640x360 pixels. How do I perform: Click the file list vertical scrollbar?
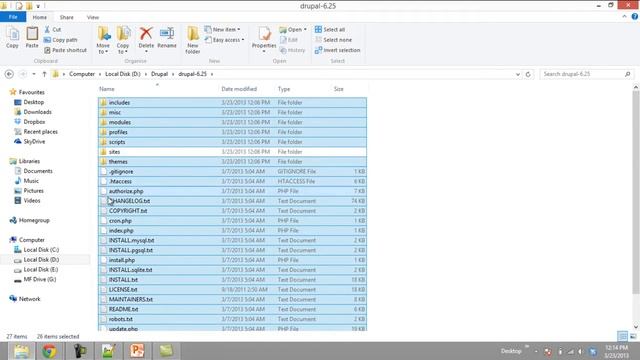tap(636, 192)
